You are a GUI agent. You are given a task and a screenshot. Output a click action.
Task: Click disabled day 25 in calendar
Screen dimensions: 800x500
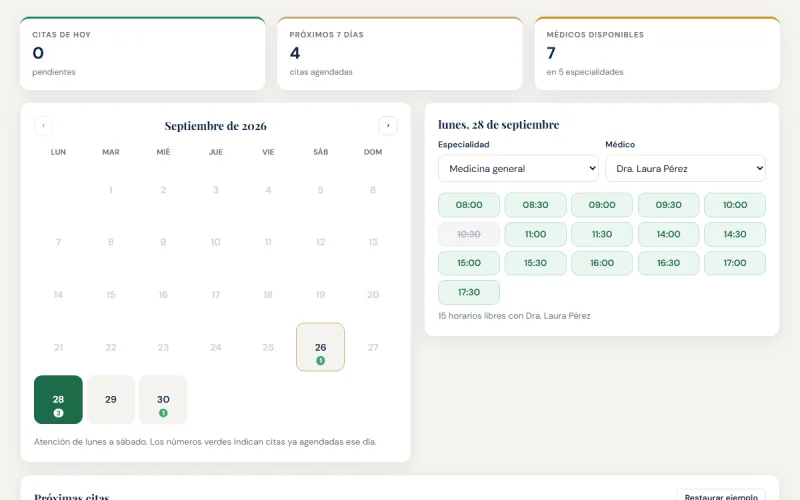click(268, 347)
